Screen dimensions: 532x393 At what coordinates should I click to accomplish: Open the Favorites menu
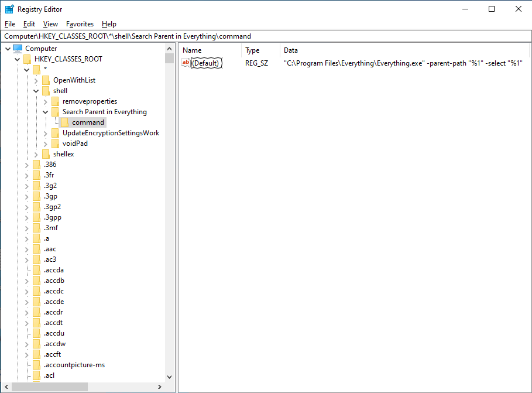80,24
